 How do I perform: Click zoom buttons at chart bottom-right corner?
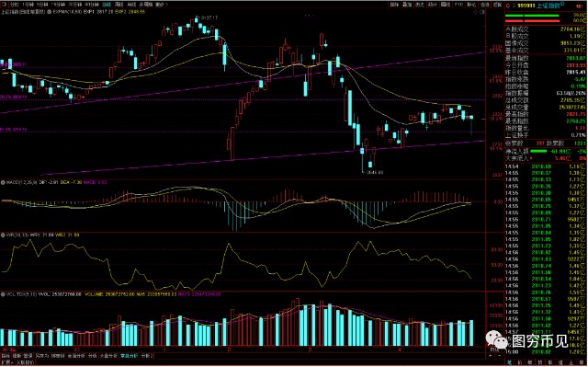(x=494, y=355)
